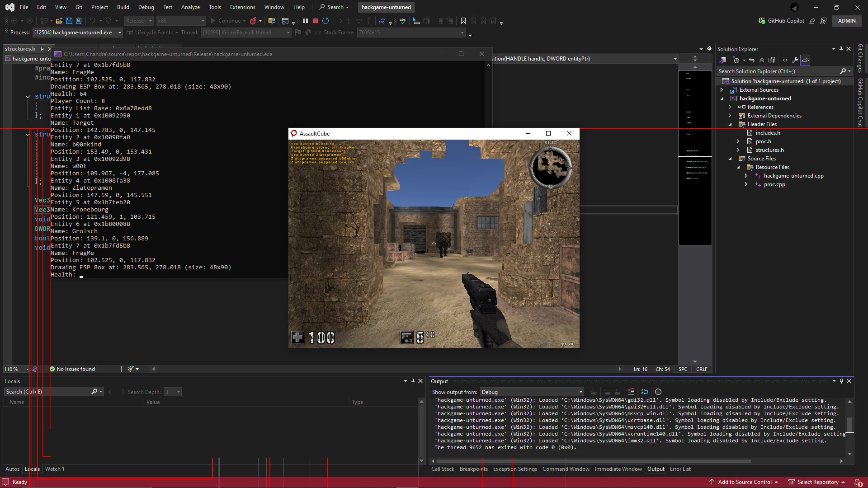868x488 pixels.
Task: Click the Output window horizontal scrollbar
Action: tap(593, 461)
